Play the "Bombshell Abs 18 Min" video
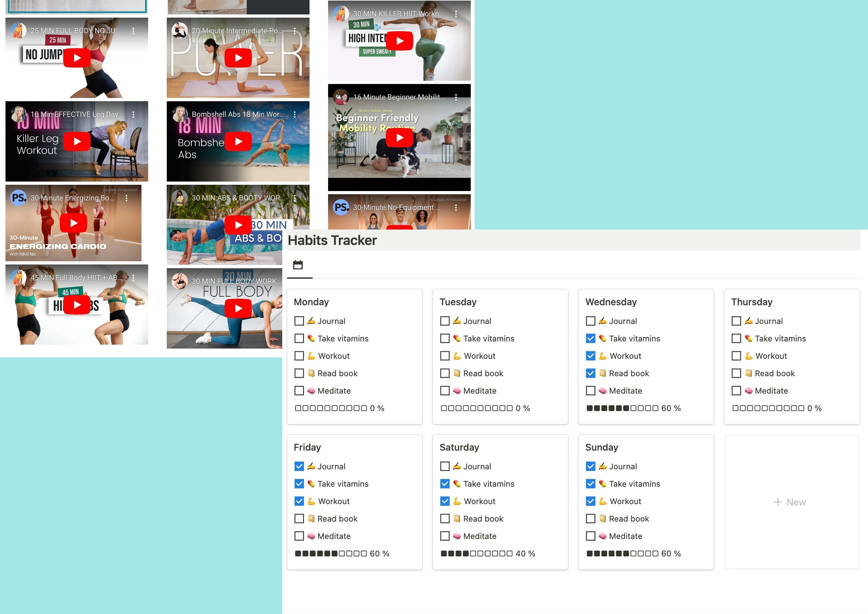Viewport: 868px width, 614px height. pos(238,141)
